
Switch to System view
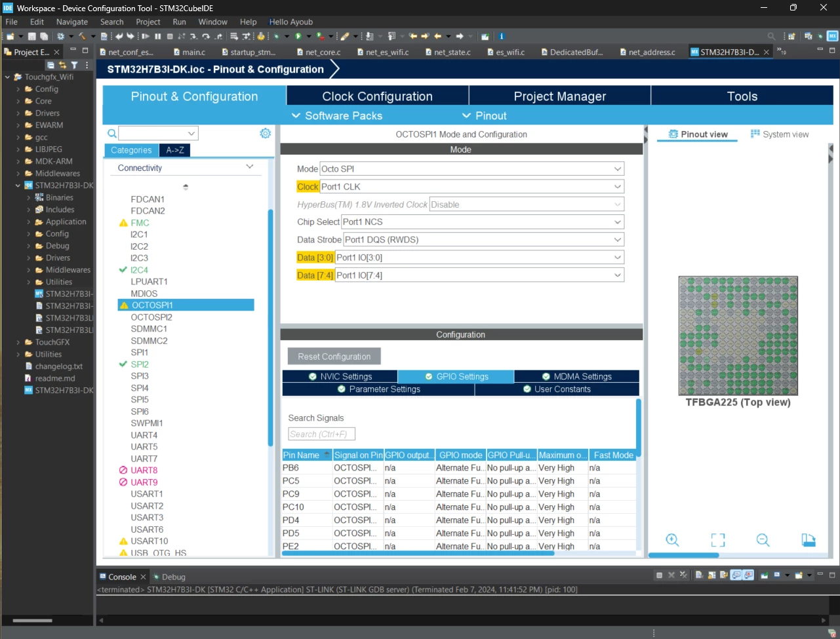point(780,134)
